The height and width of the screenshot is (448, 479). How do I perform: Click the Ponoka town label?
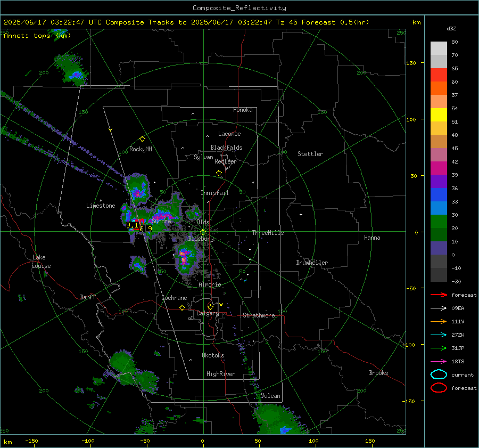243,110
